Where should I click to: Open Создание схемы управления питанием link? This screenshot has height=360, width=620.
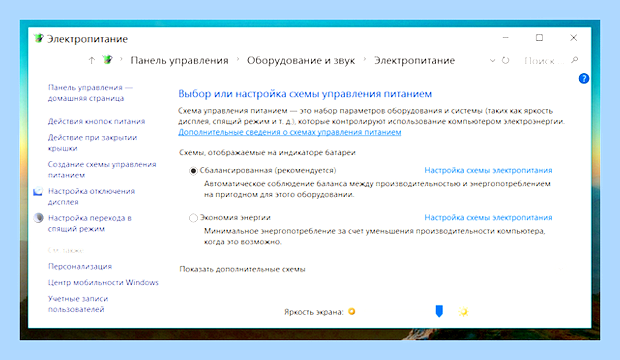102,169
